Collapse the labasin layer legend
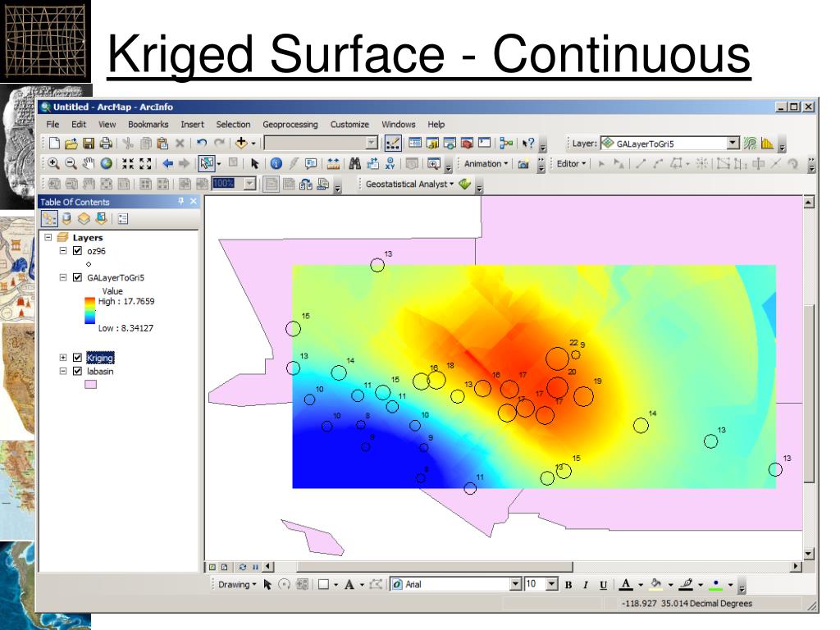The width and height of the screenshot is (840, 630). point(63,371)
